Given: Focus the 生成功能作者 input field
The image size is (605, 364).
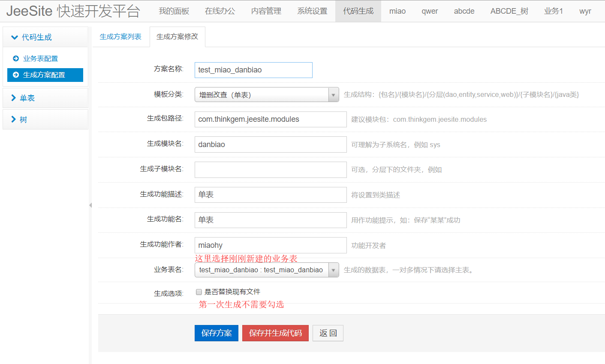Looking at the screenshot, I should pos(271,245).
